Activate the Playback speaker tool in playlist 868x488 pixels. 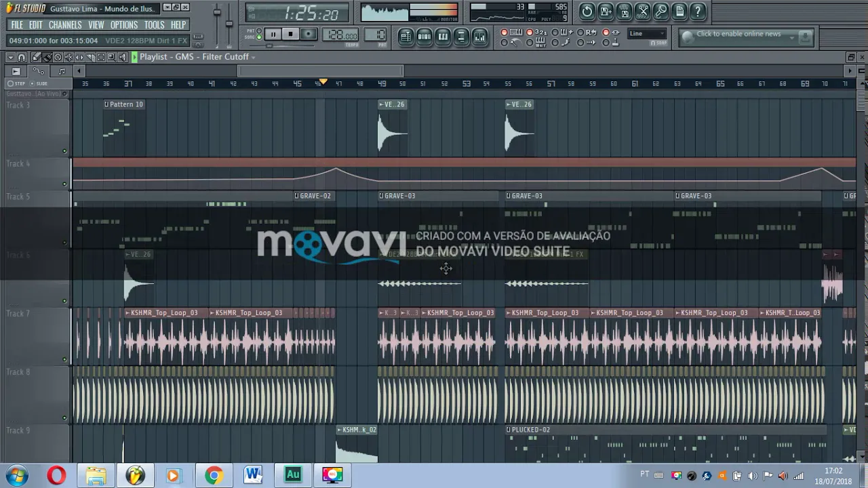(x=123, y=57)
